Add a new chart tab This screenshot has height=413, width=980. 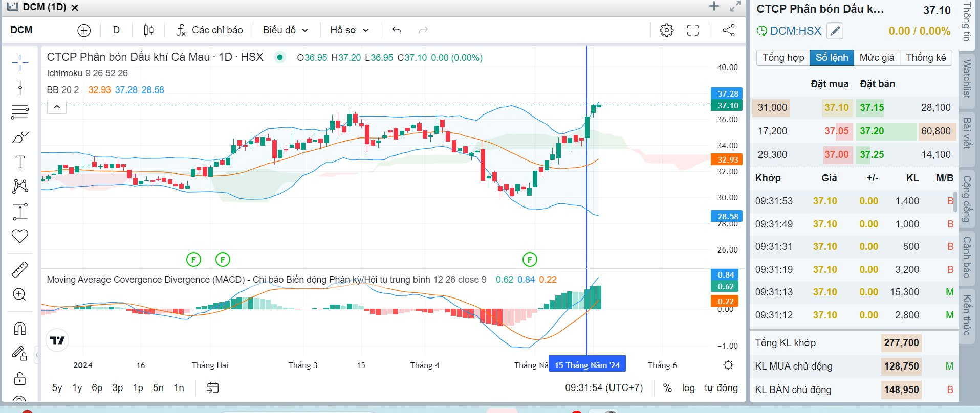[714, 6]
